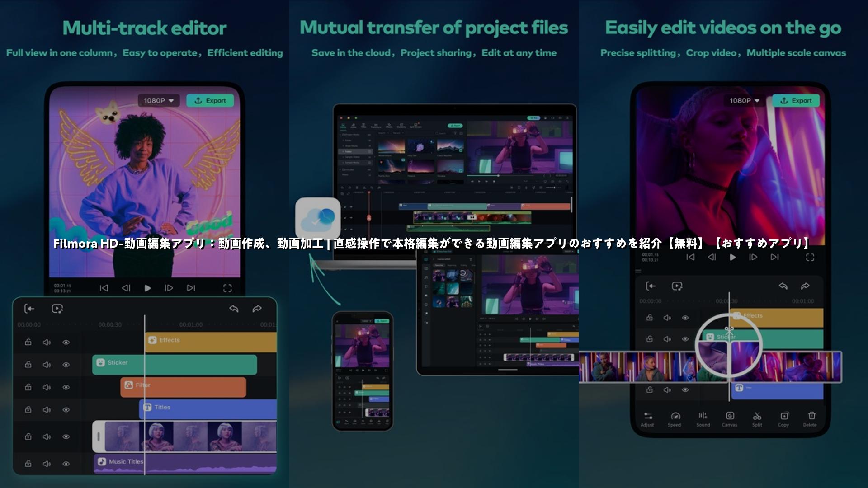Screen dimensions: 868x488
Task: Select Delete trash tool in bottom toolbar
Action: [x=810, y=419]
